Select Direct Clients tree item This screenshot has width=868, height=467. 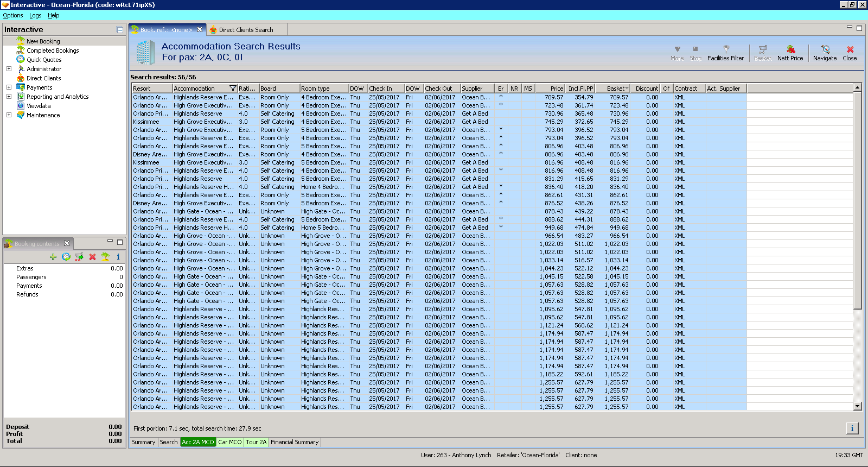coord(44,78)
